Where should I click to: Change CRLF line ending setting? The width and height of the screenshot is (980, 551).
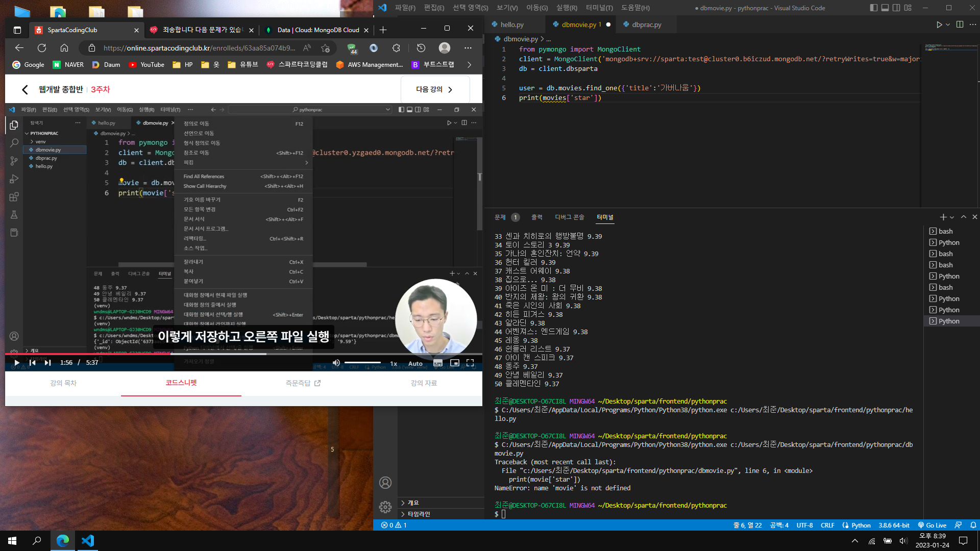[827, 525]
